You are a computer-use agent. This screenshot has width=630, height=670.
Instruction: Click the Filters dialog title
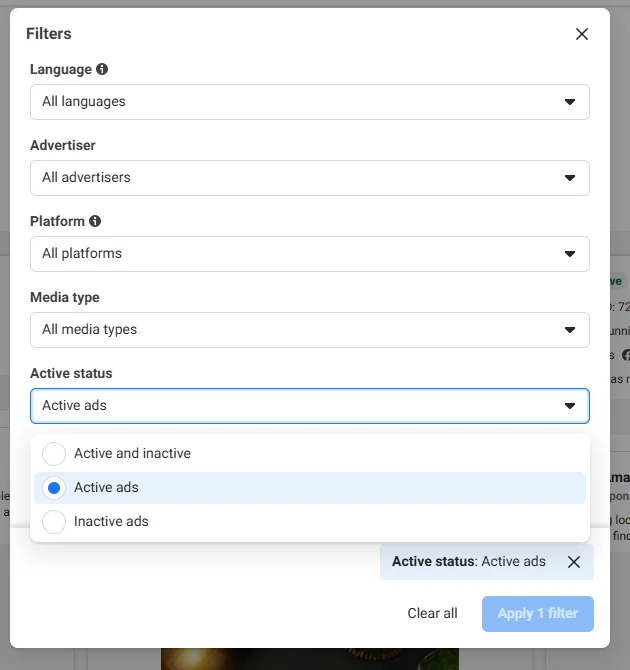click(x=49, y=33)
